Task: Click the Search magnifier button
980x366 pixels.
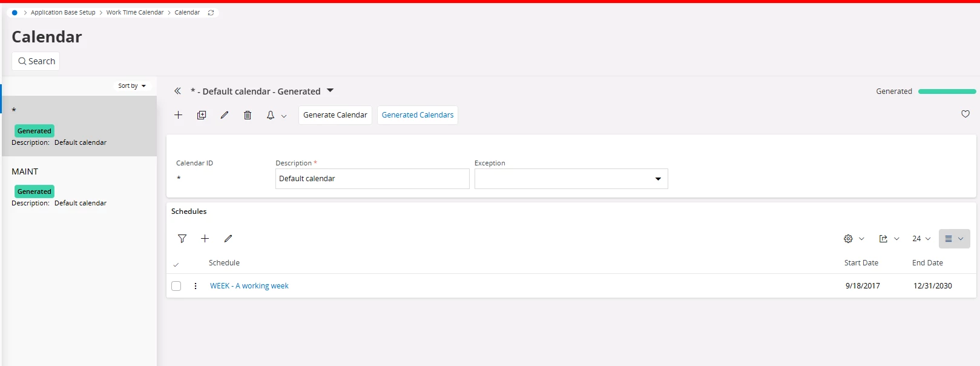Action: coord(36,61)
